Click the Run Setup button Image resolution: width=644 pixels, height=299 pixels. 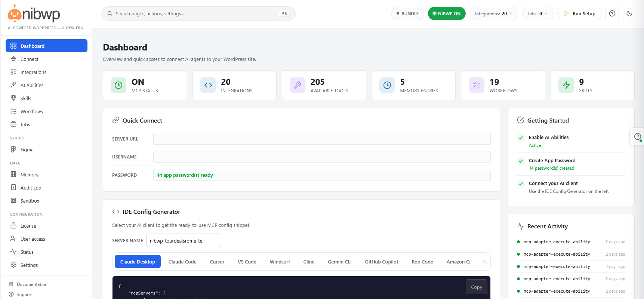pos(579,13)
